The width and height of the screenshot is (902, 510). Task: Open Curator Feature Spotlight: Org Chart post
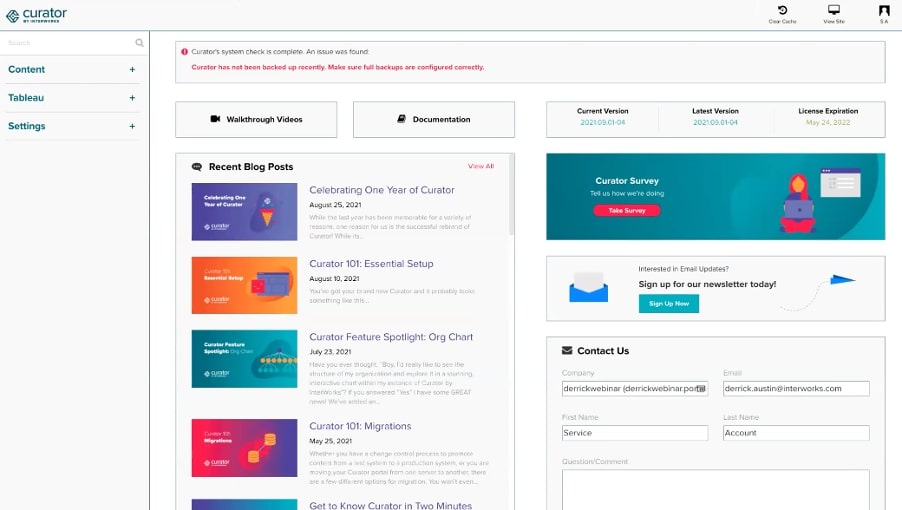[391, 337]
